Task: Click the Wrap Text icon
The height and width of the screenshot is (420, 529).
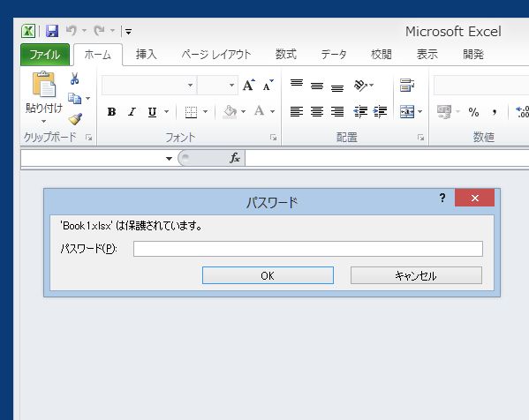Action: pyautogui.click(x=407, y=85)
